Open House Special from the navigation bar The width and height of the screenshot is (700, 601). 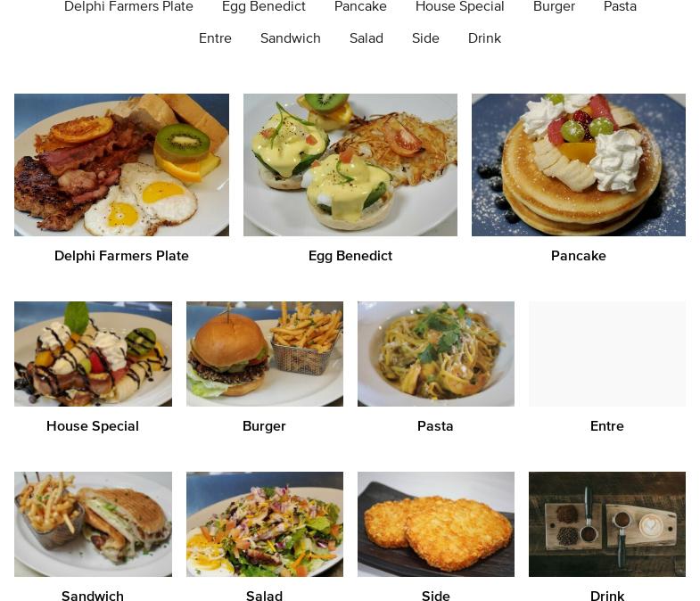point(460,7)
